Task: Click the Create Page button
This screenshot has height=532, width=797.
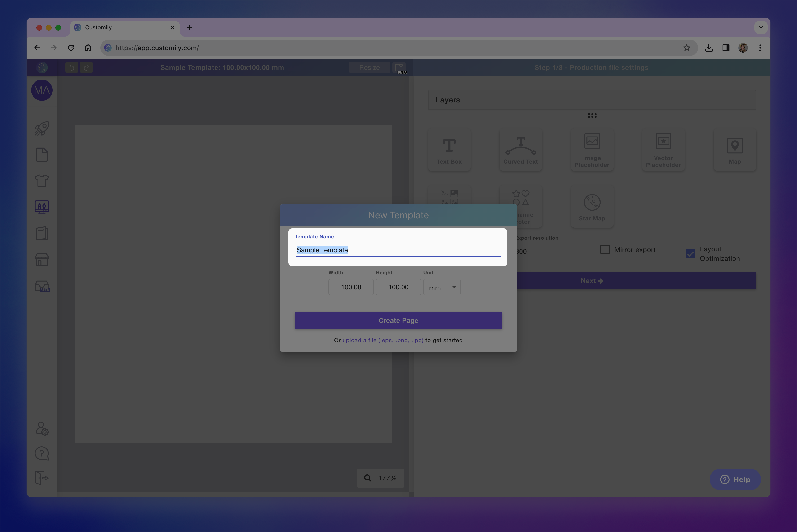Action: coord(398,320)
